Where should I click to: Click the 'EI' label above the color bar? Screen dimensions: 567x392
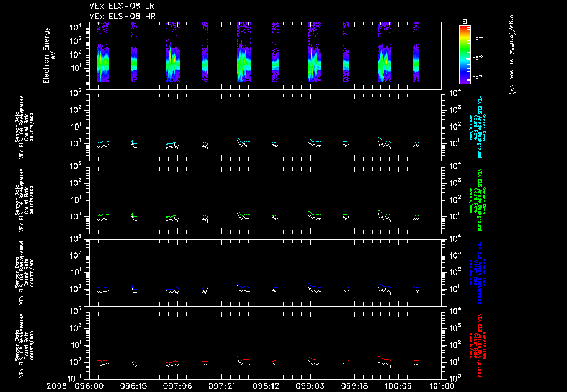click(x=465, y=22)
